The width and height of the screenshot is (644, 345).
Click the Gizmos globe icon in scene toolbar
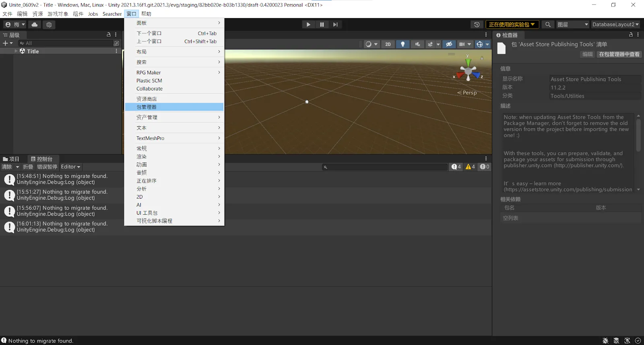pyautogui.click(x=479, y=44)
